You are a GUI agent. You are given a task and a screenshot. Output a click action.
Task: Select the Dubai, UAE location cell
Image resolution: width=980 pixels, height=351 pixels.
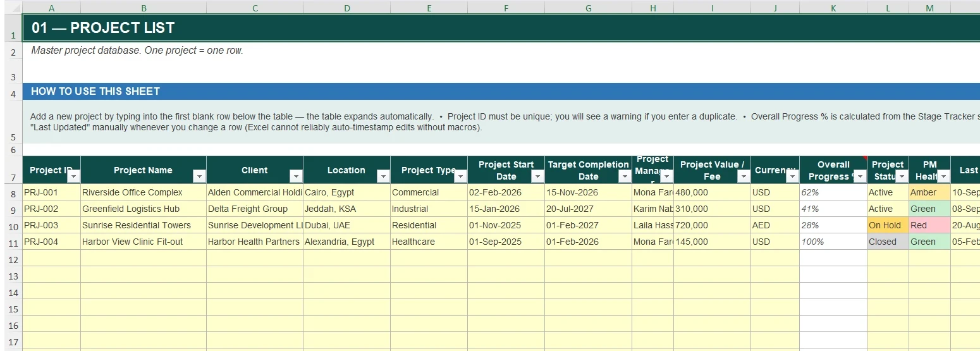point(346,225)
